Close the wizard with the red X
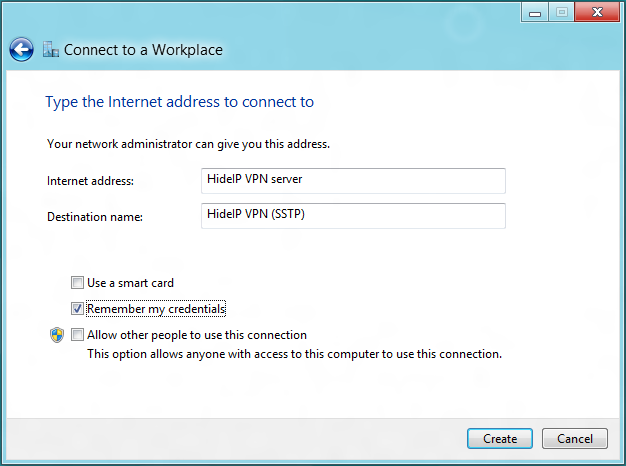The image size is (626, 466). (597, 12)
